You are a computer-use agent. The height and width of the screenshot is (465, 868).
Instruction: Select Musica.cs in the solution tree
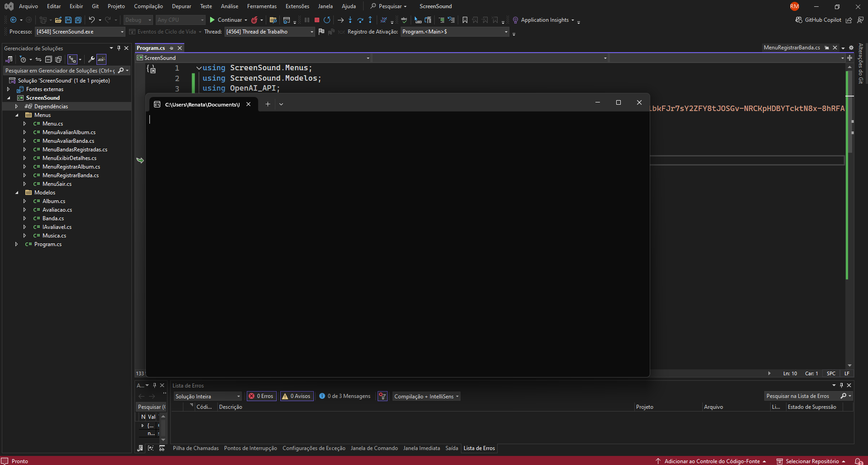(54, 236)
